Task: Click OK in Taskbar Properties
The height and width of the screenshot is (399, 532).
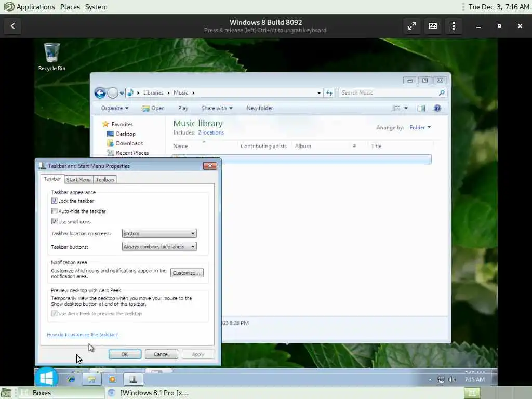Action: pos(125,354)
